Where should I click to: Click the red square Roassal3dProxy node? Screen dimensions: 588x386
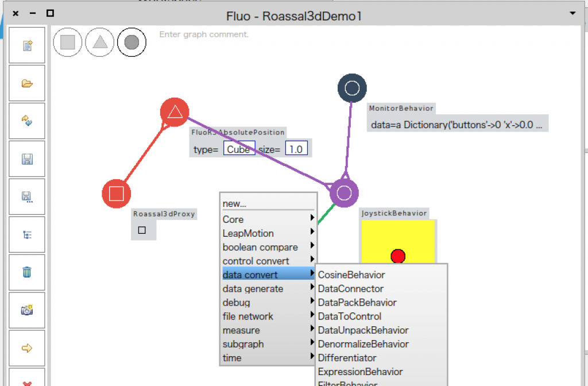116,194
